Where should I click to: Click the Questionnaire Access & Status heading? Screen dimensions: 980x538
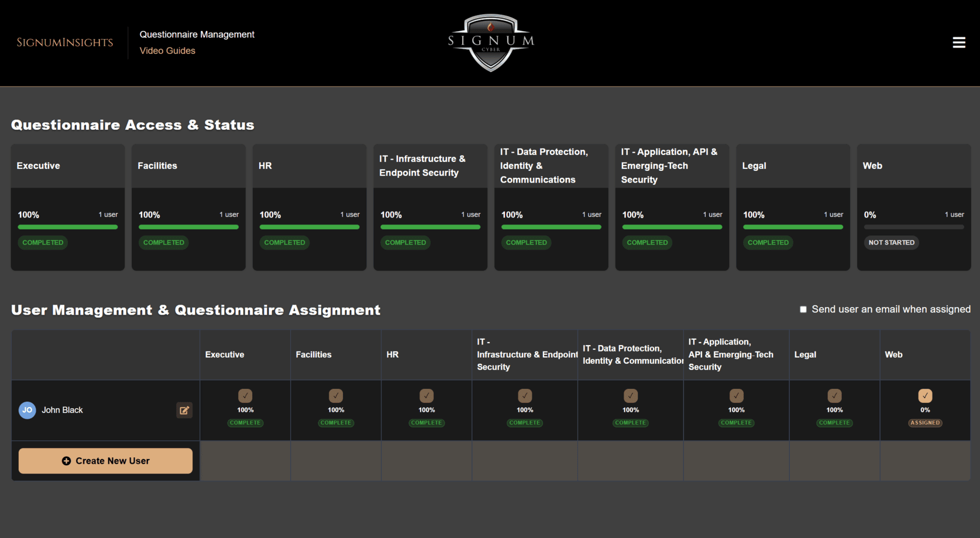click(x=133, y=125)
